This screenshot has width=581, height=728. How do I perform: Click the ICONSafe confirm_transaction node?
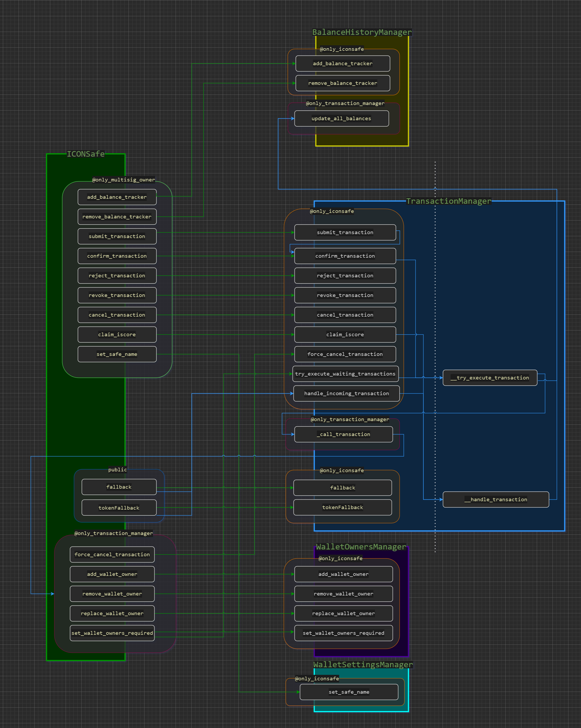(117, 256)
